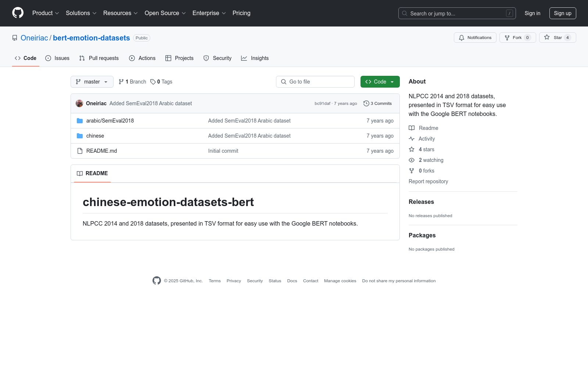This screenshot has width=588, height=368.
Task: Open latest commit message Added SemEval2018 Arabic dataset
Action: tap(151, 103)
